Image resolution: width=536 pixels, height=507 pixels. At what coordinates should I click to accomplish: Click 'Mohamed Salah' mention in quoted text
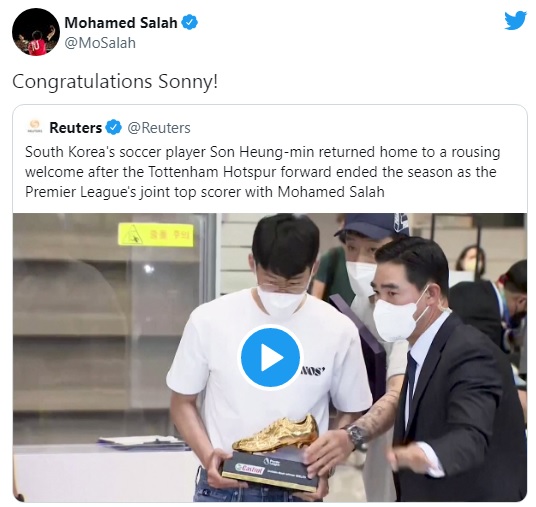point(331,192)
